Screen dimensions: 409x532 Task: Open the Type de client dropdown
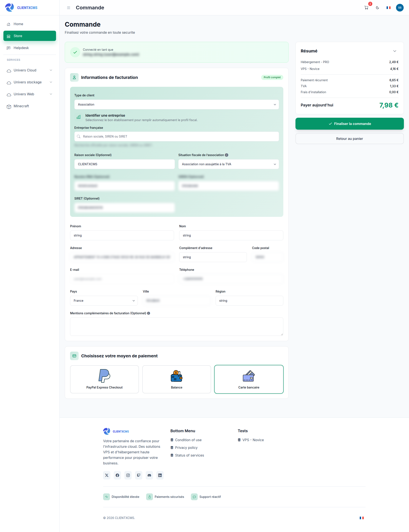pyautogui.click(x=177, y=104)
